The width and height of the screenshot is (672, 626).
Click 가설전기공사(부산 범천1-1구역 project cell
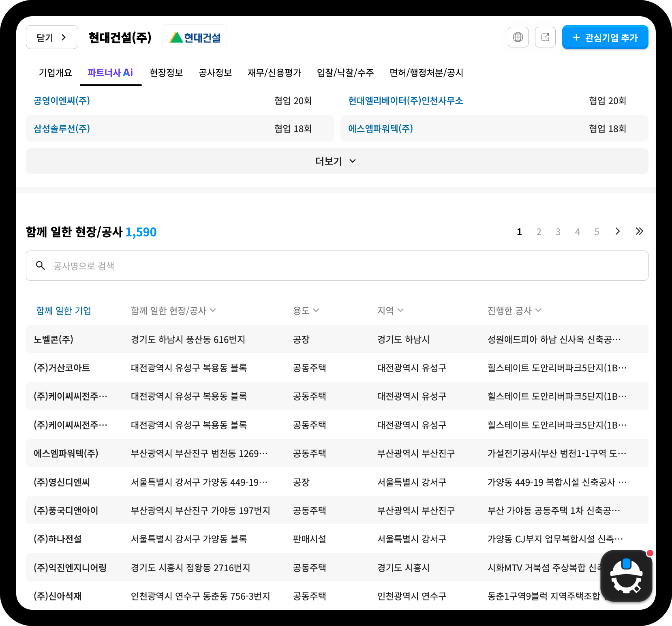(557, 453)
